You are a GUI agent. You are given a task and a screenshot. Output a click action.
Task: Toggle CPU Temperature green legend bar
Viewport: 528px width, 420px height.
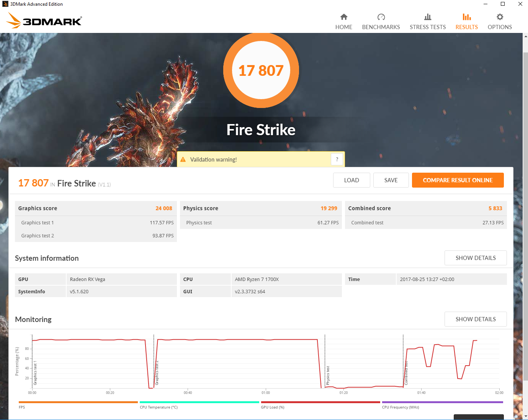click(x=199, y=402)
